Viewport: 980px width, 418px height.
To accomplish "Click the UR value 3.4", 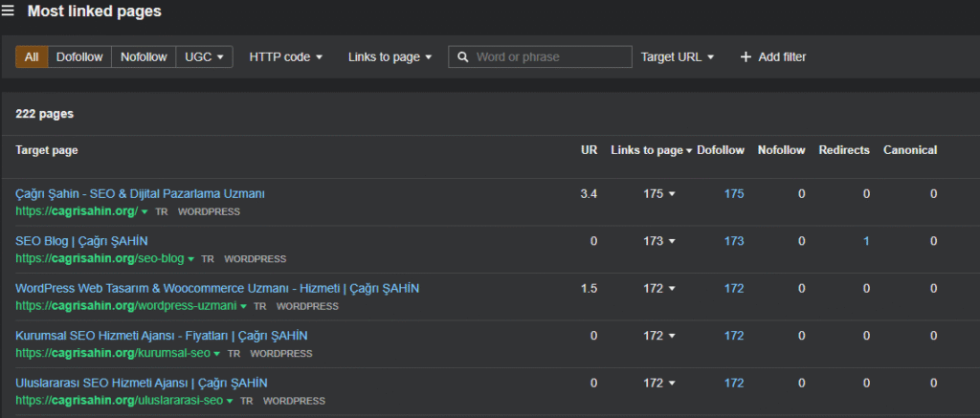I will pyautogui.click(x=589, y=193).
